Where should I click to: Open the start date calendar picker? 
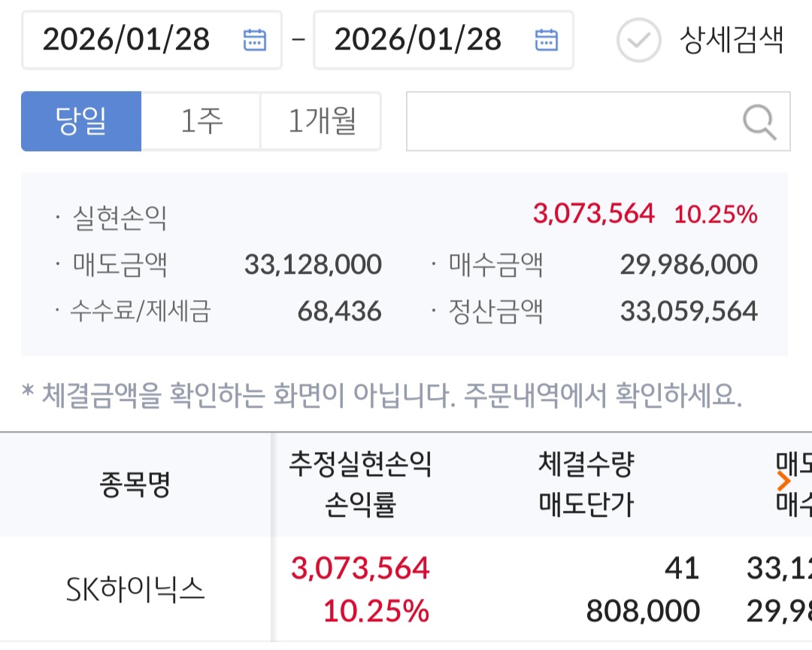click(x=255, y=40)
